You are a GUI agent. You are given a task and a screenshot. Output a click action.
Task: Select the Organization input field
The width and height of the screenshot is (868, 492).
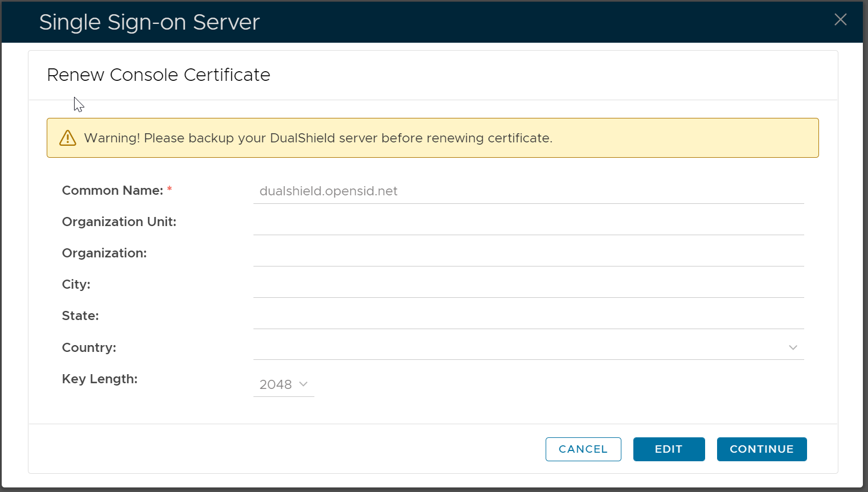(528, 254)
